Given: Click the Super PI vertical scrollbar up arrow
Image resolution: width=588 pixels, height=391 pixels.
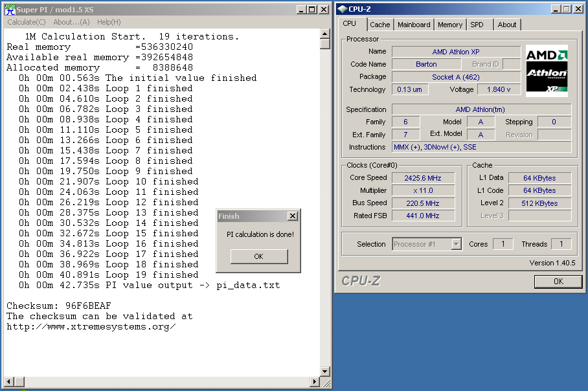Looking at the screenshot, I should (324, 34).
